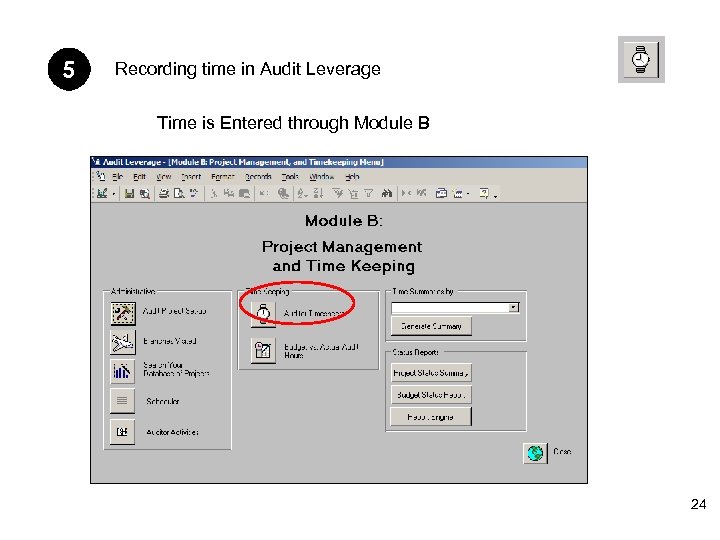This screenshot has height=540, width=720.
Task: Click the Delete Record toolbar icon
Action: [x=422, y=193]
